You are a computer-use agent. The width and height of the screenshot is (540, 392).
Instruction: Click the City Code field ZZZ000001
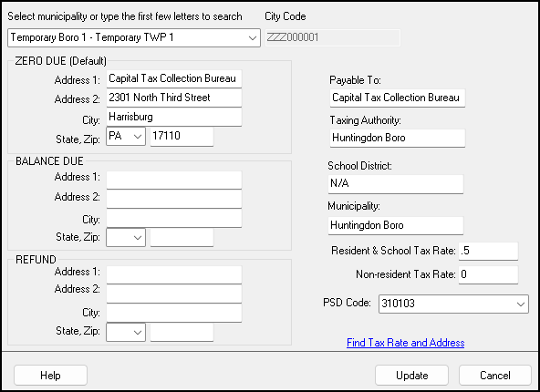(x=332, y=37)
